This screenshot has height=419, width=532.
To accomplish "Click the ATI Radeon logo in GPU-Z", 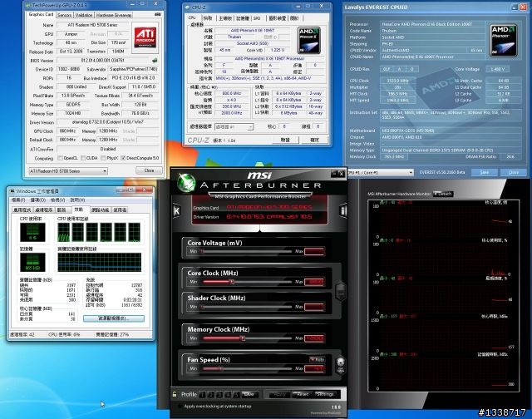I will [x=145, y=37].
